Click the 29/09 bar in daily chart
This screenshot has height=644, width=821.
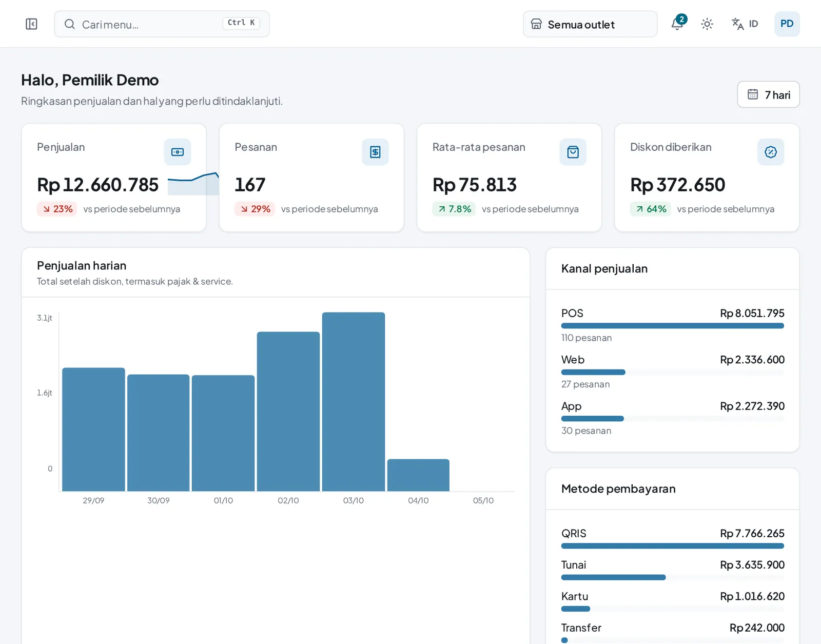pos(93,430)
